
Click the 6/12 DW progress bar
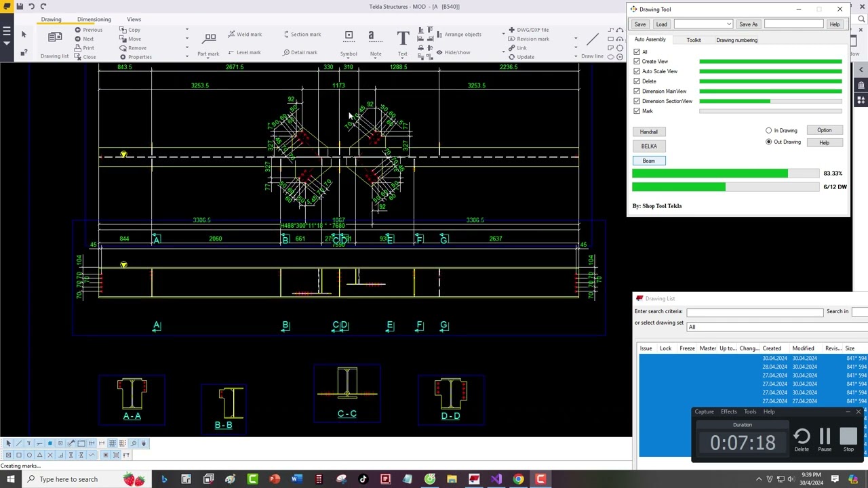(x=725, y=186)
